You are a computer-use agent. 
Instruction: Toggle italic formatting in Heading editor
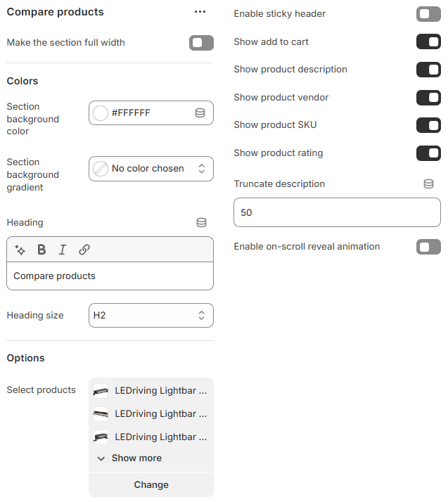[63, 250]
